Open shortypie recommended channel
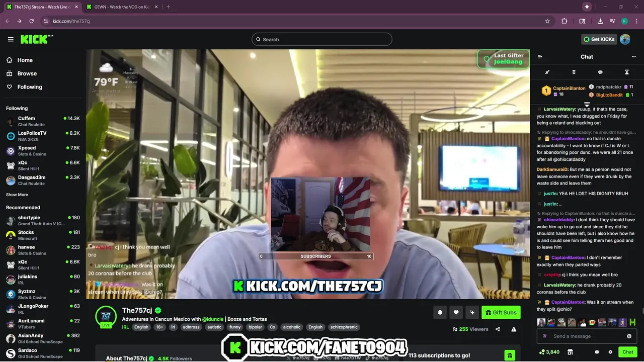Screen dimensions: 644x362 click(x=43, y=220)
